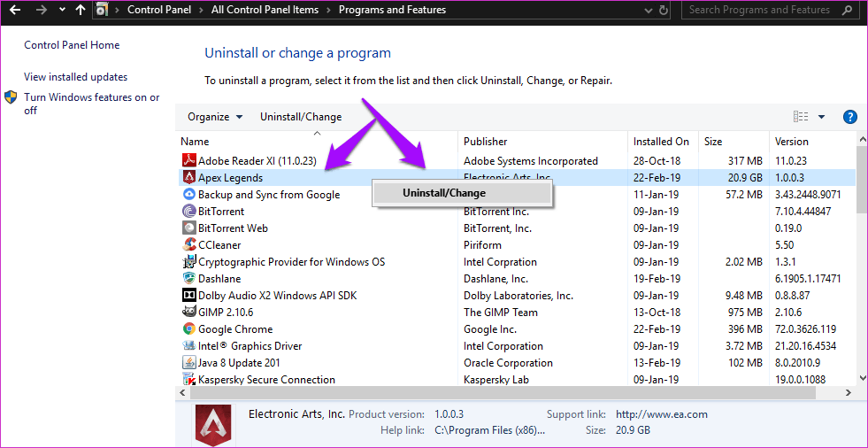Select the CCleaner program name
This screenshot has height=448, width=868.
[x=219, y=244]
